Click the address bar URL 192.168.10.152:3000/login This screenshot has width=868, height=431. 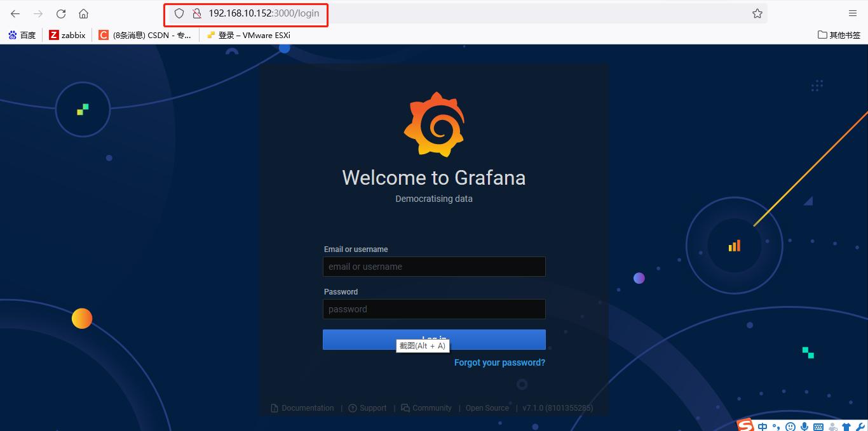point(264,13)
